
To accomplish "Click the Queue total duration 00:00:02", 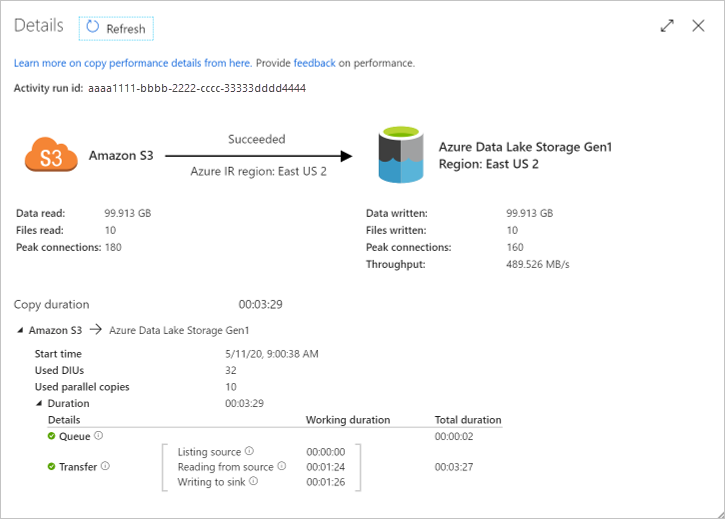I will [454, 436].
